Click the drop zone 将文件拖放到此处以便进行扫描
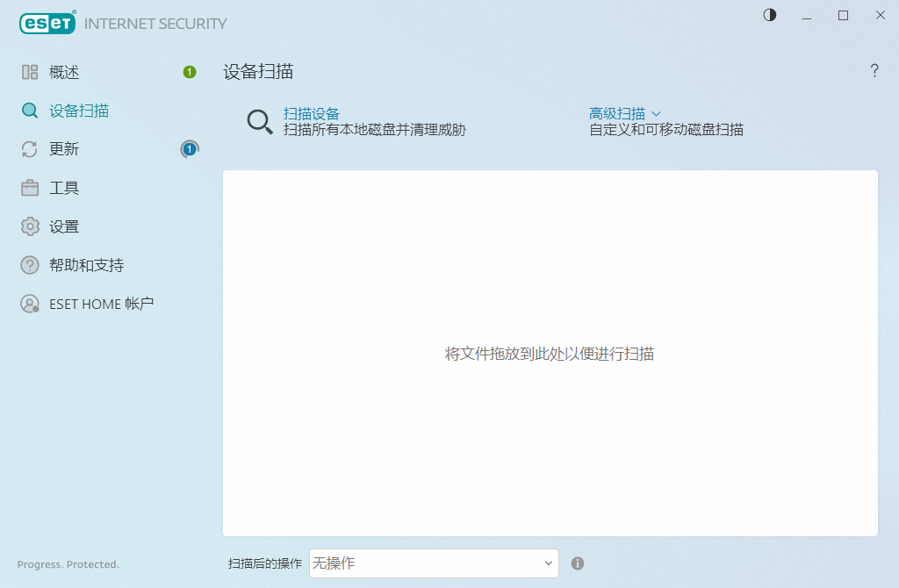The width and height of the screenshot is (899, 588). point(550,353)
